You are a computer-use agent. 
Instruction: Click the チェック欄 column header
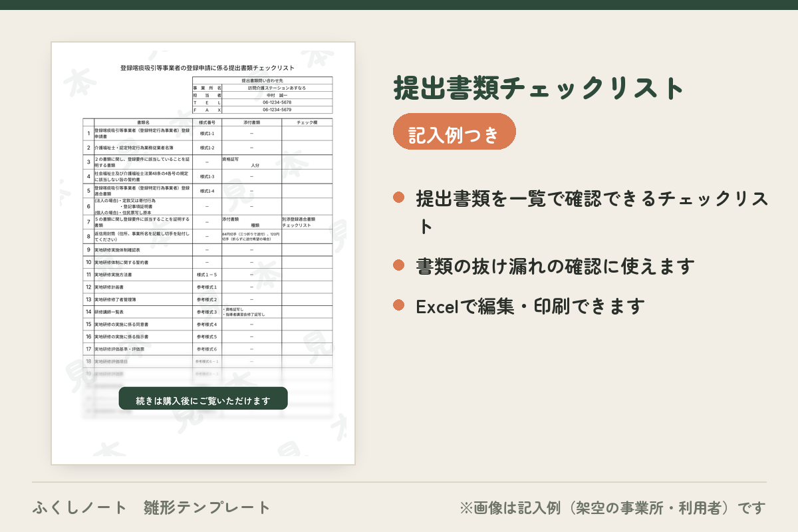(x=307, y=122)
